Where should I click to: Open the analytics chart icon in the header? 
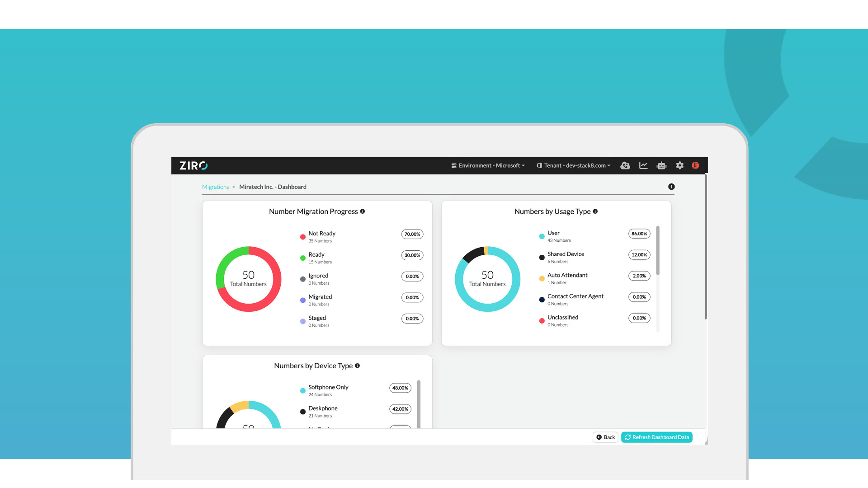(x=643, y=166)
